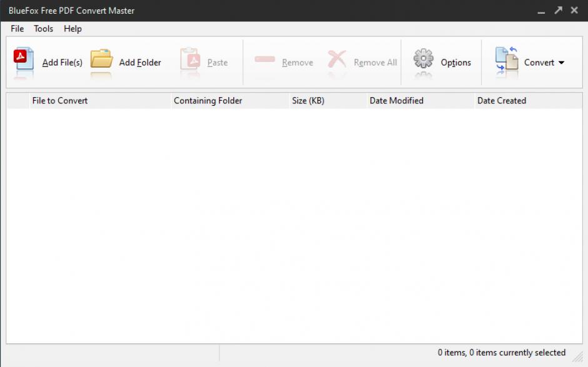Sort by Containing Folder column header

click(230, 101)
